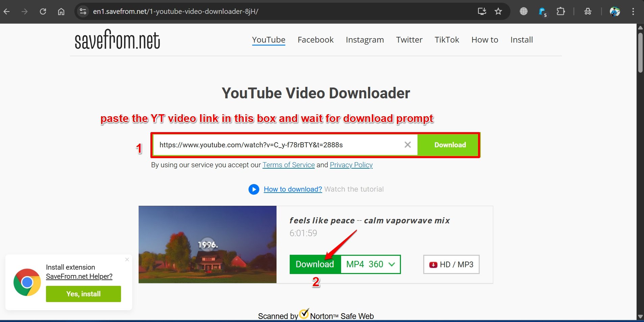Open the Privacy Policy link

click(351, 165)
